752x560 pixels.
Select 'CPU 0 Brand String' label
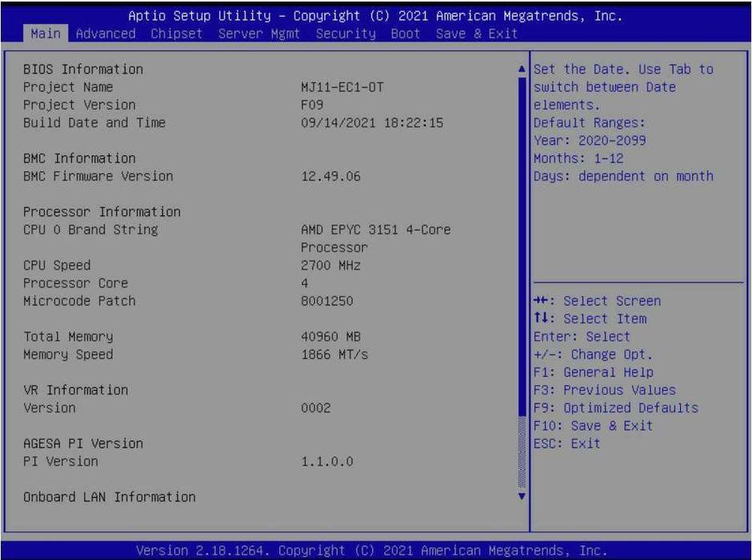pos(90,229)
